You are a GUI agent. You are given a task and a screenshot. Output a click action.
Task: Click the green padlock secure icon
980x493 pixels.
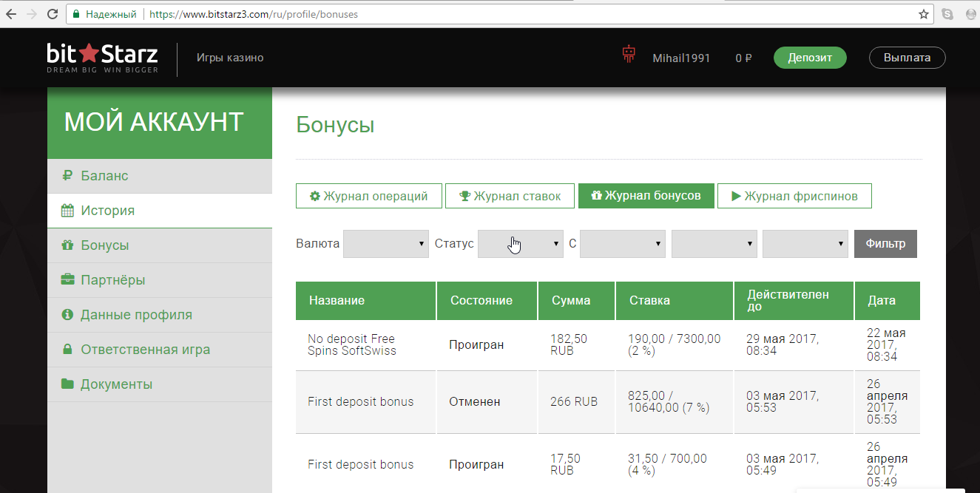(75, 14)
